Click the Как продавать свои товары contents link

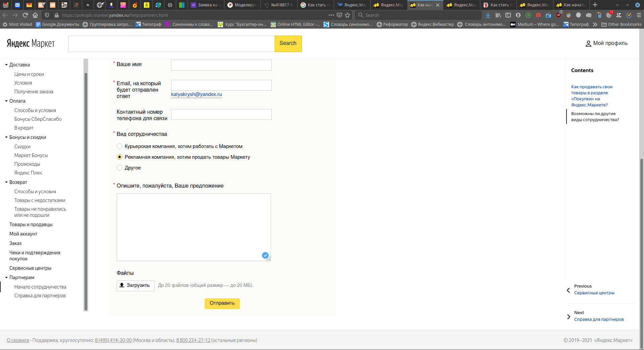pos(592,96)
